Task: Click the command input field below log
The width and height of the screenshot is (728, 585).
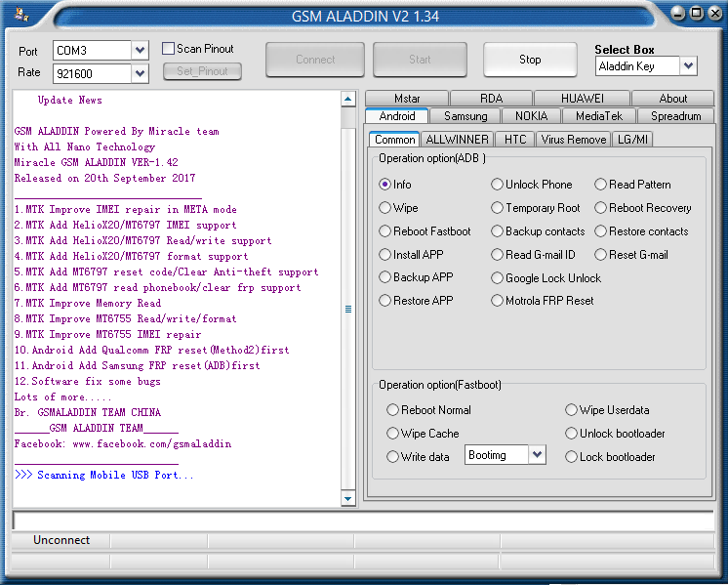Action: 363,521
